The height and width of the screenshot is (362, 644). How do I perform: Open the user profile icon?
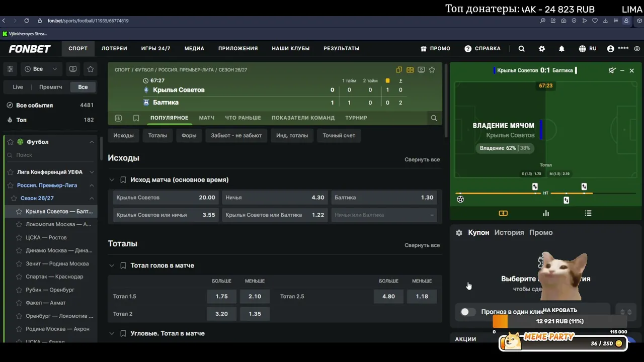coord(611,49)
